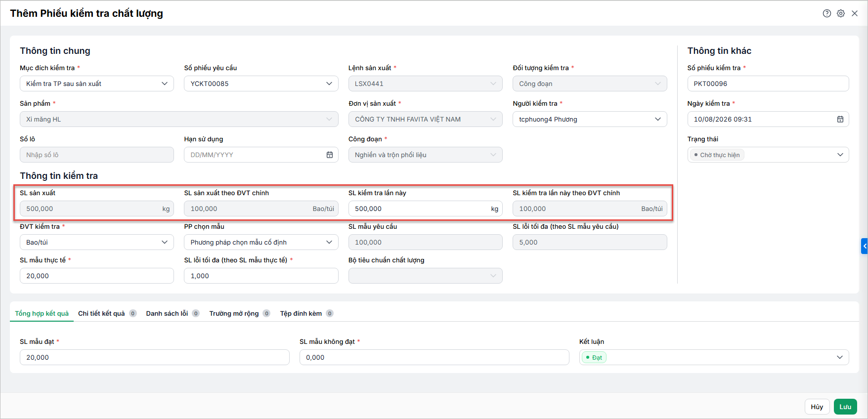
Task: Open calendar for Ngày kiểm tra
Action: 840,119
